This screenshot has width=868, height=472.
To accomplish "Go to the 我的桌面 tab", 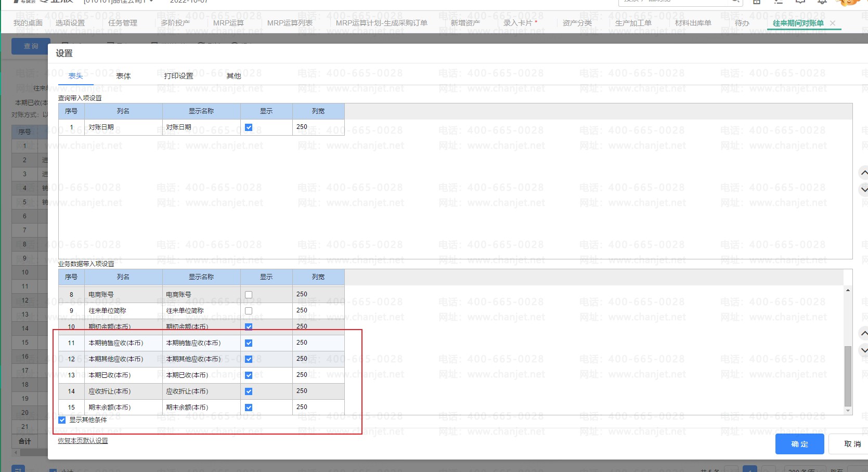I will pos(28,23).
